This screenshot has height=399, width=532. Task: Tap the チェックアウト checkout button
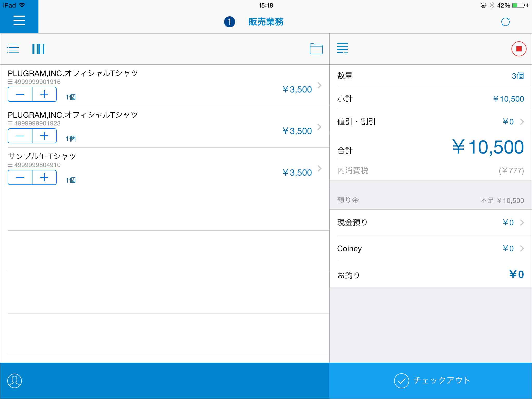pos(431,381)
